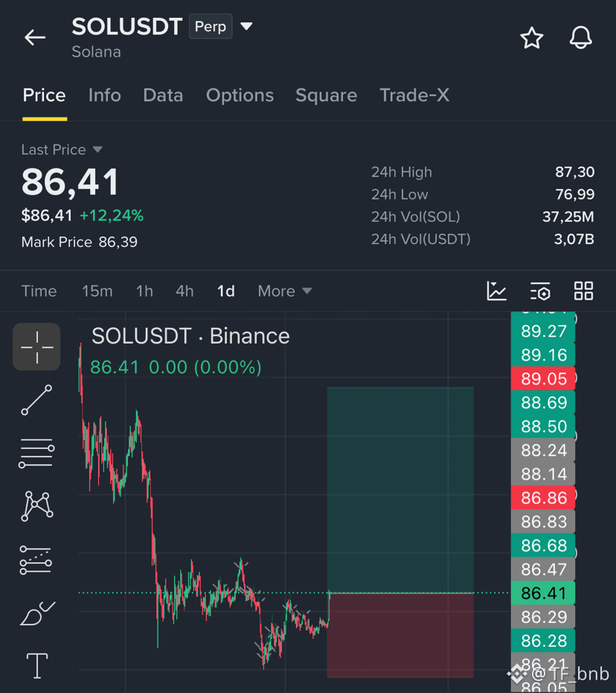Select the green profit zone of position

point(400,490)
